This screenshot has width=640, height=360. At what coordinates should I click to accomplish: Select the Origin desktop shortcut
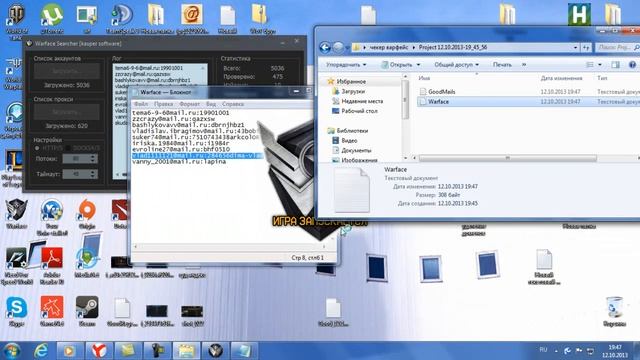(87, 214)
